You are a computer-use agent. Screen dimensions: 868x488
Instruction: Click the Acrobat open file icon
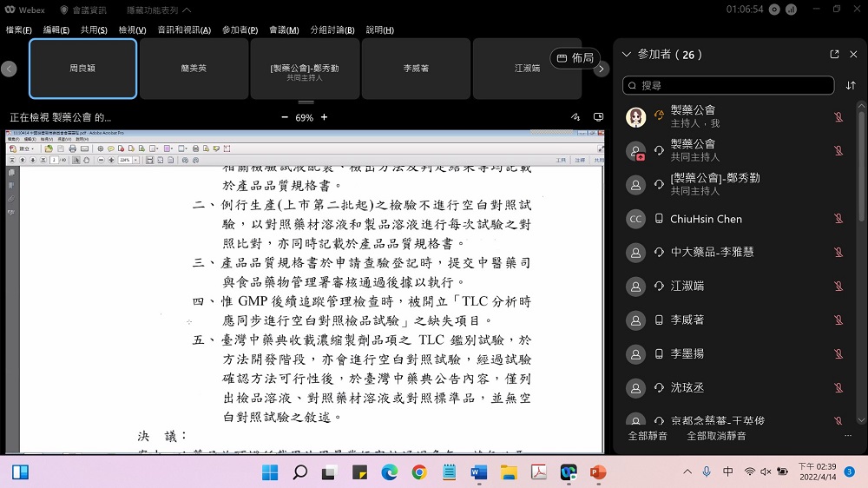[x=49, y=149]
